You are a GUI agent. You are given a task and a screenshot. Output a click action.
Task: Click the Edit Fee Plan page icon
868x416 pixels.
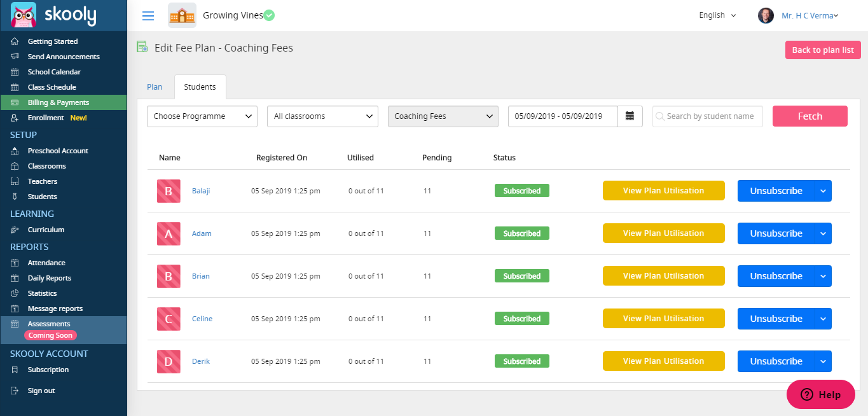[x=142, y=46]
